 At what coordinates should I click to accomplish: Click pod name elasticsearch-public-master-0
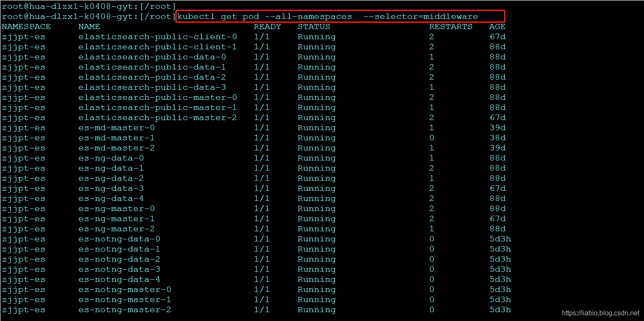tap(158, 97)
